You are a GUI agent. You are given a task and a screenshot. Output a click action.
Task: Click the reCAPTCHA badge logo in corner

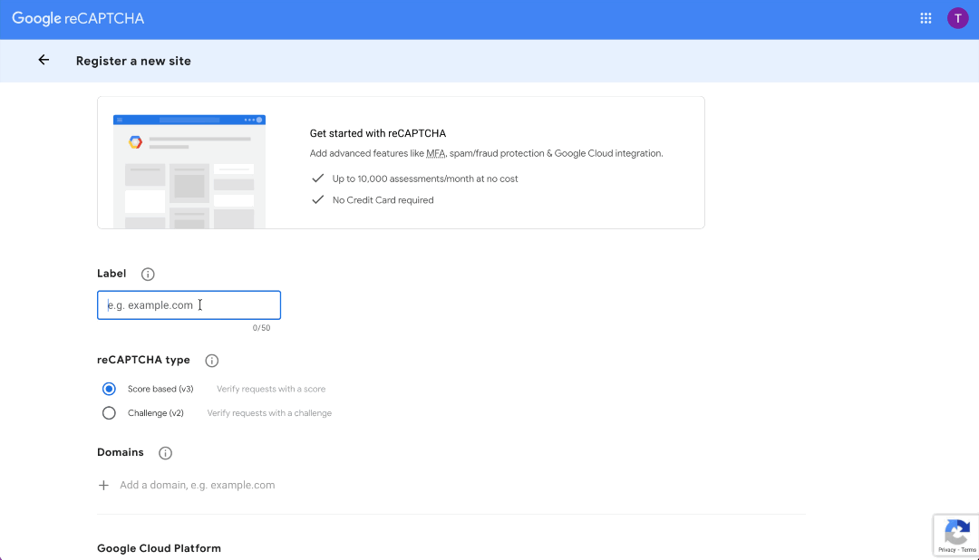coord(957,530)
